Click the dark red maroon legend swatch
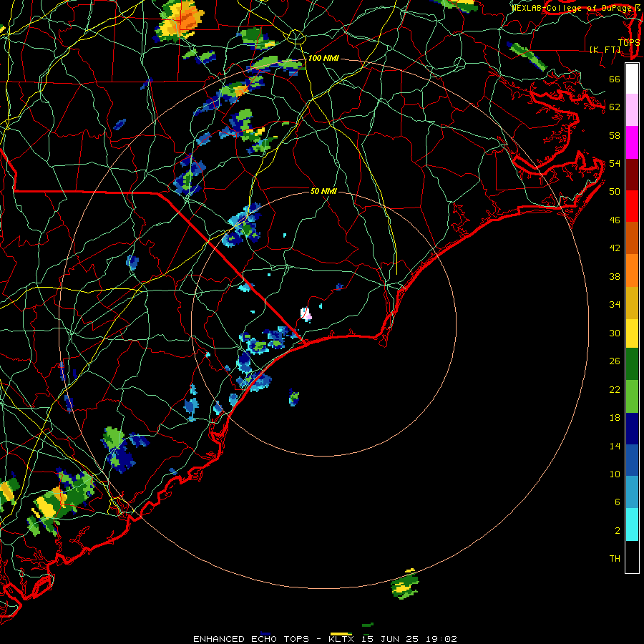Image resolution: width=644 pixels, height=644 pixels. [632, 174]
